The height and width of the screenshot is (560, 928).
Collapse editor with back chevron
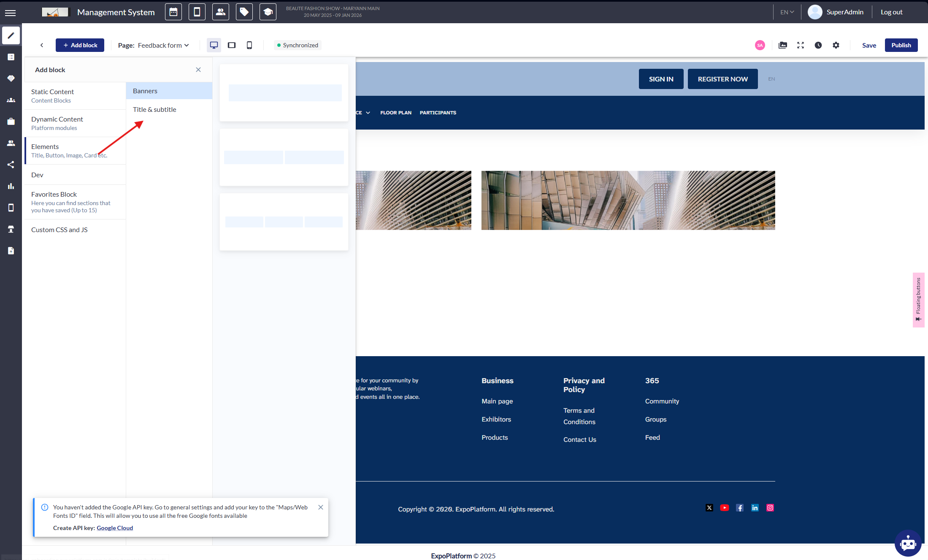click(41, 45)
